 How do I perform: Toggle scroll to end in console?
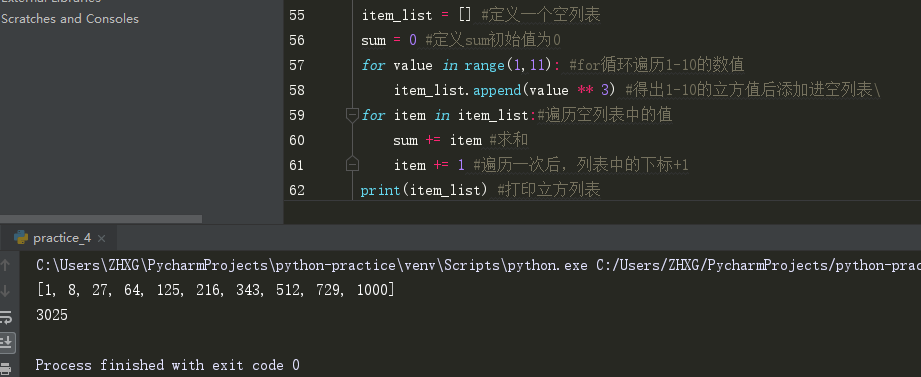point(6,342)
